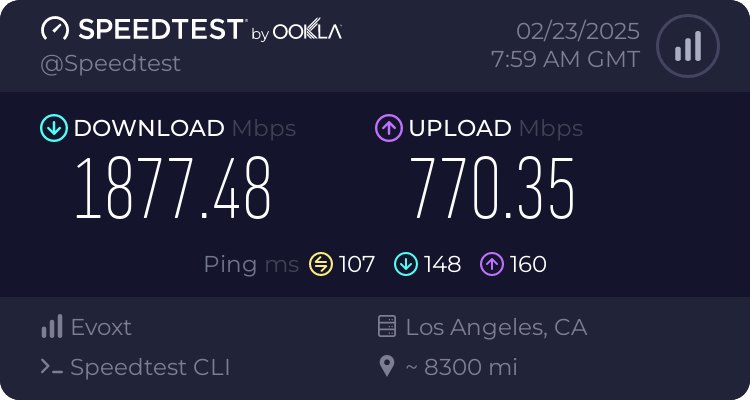
Task: Click the 8300 mi distance text
Action: pyautogui.click(x=462, y=367)
